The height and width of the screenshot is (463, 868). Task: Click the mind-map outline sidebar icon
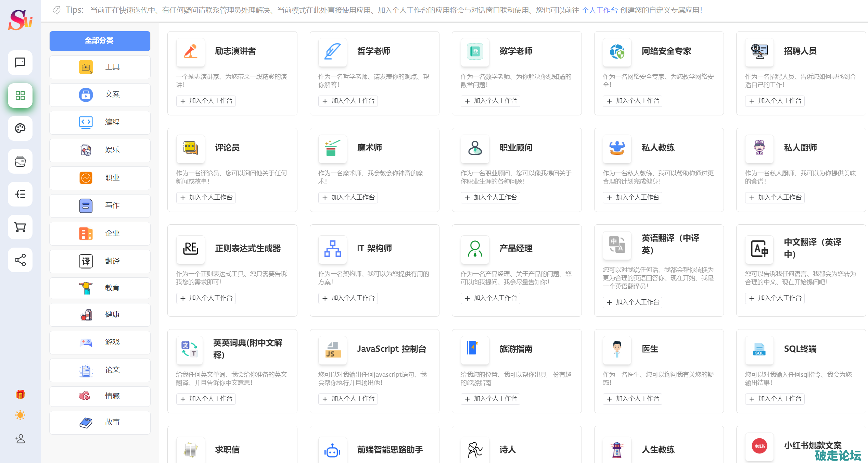click(x=20, y=194)
